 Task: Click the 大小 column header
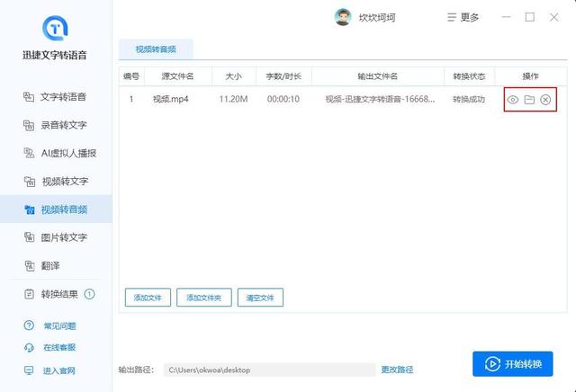(234, 76)
